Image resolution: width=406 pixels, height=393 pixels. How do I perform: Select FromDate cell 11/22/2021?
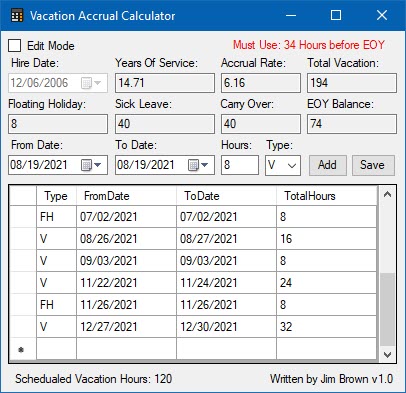coord(126,283)
